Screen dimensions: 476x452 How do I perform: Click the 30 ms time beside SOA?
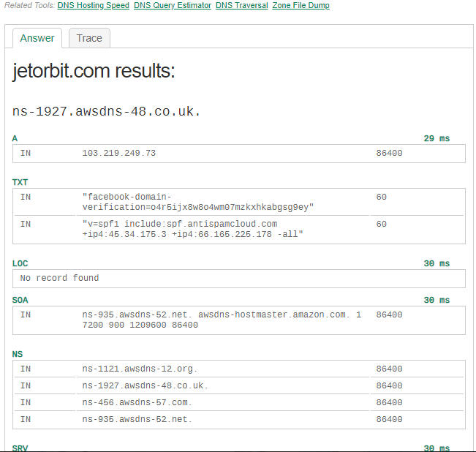(x=437, y=300)
